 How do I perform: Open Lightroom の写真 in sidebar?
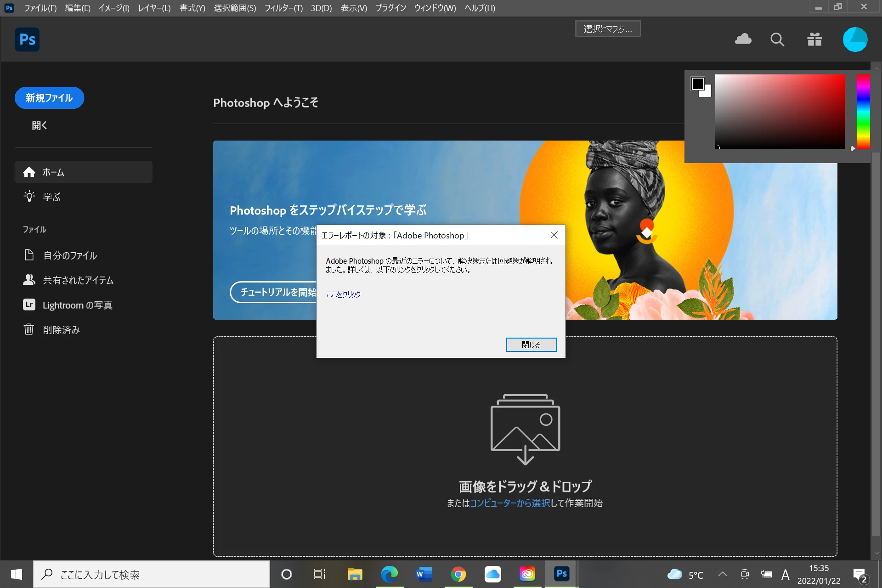[x=77, y=305]
